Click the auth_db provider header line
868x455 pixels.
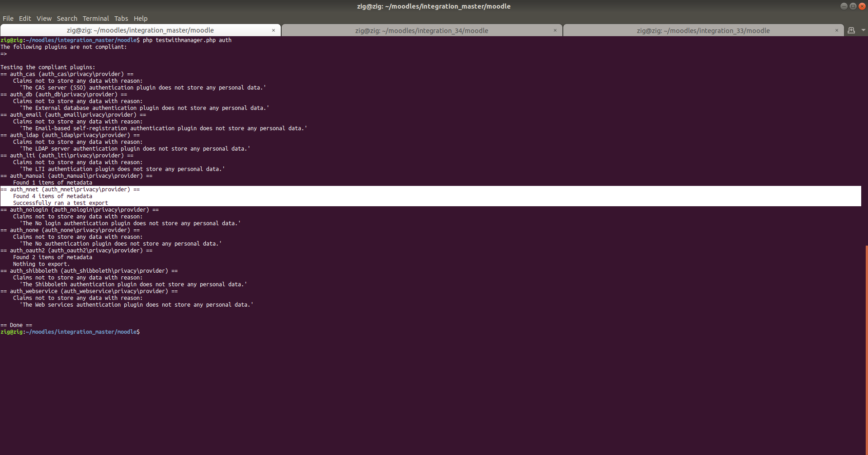point(64,95)
